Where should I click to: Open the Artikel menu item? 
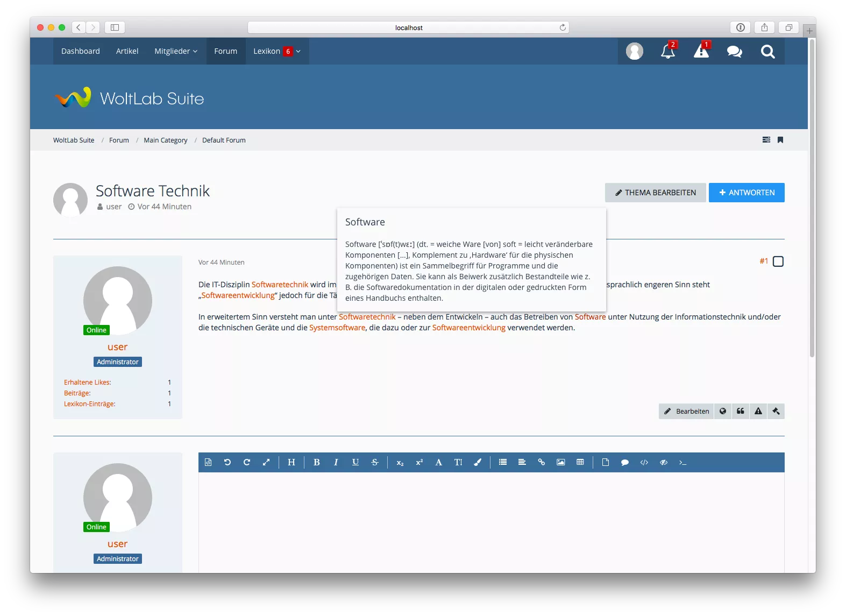click(127, 51)
